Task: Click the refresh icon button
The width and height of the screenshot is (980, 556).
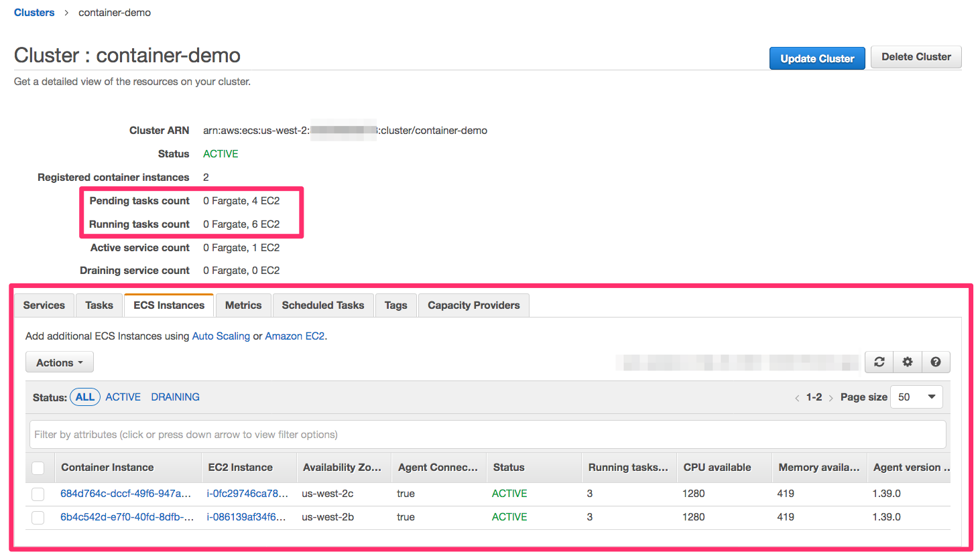Action: point(879,362)
